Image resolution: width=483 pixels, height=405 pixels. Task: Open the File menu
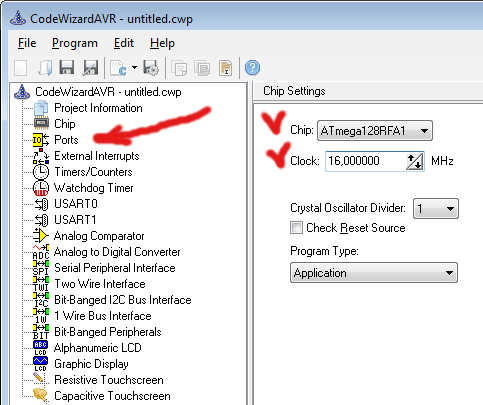point(27,43)
